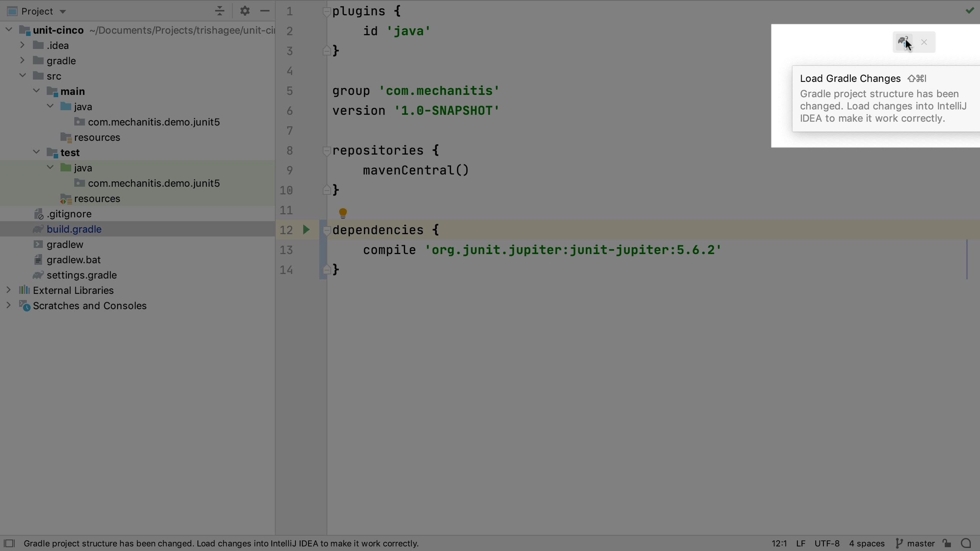Change file encoding by clicking UTF-8

tap(826, 543)
